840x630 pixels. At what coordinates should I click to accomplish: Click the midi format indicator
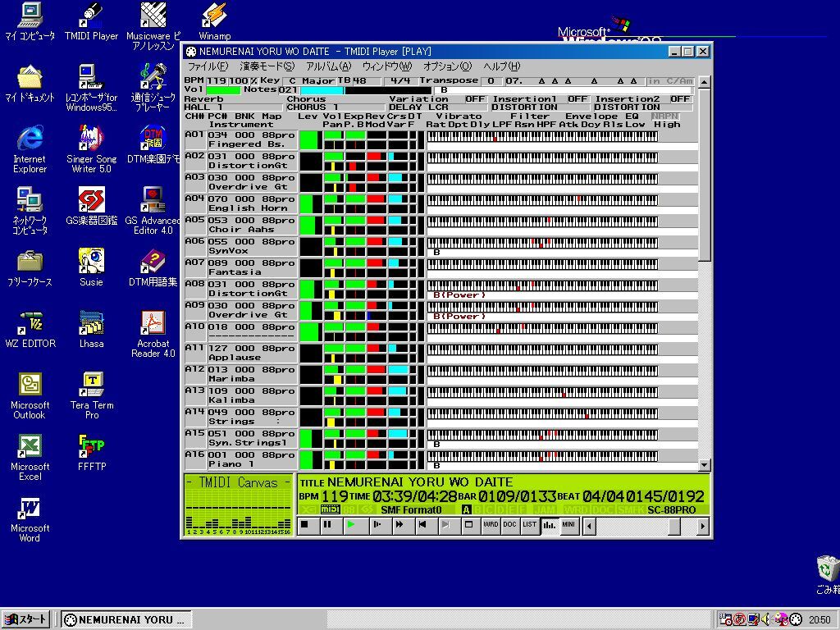(330, 509)
